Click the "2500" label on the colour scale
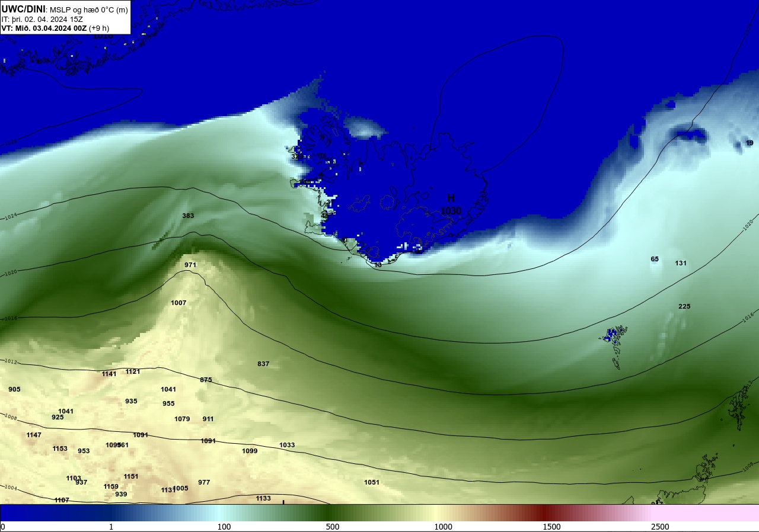This screenshot has width=759, height=532. coord(660,527)
